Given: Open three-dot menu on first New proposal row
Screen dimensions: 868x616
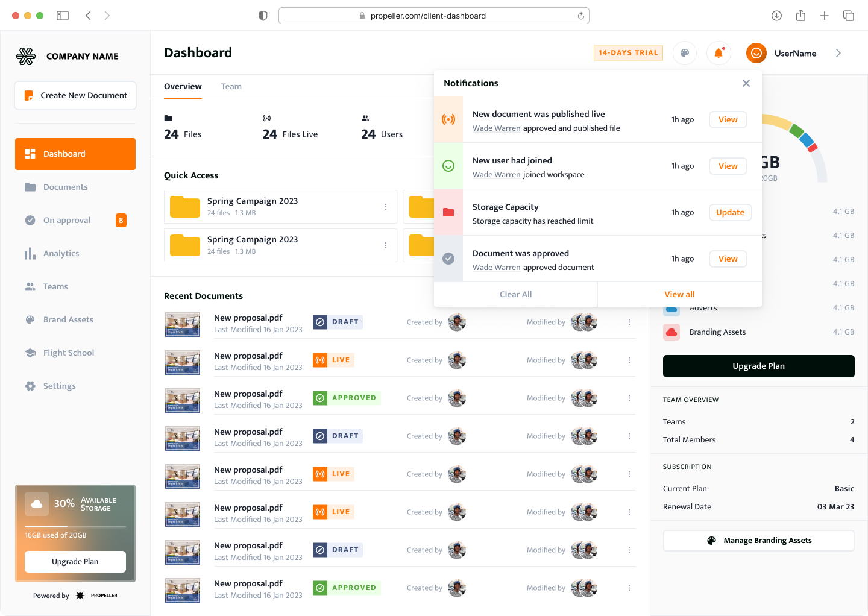Looking at the screenshot, I should pos(629,322).
